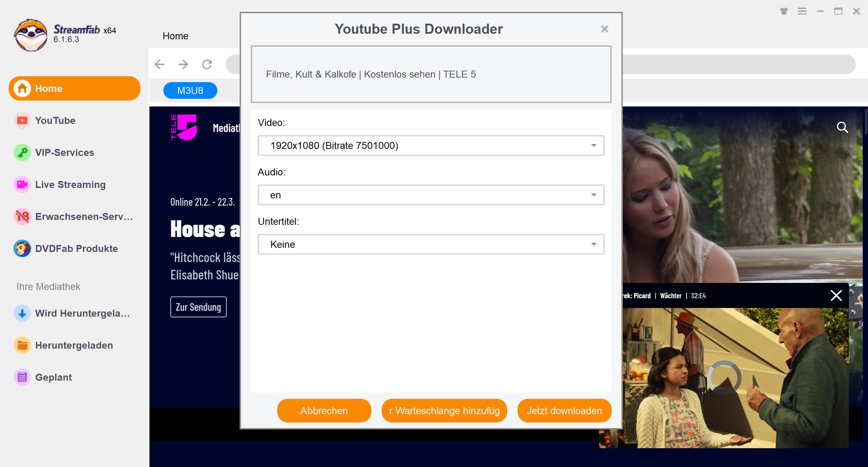The image size is (868, 467).
Task: Add to queue with Warteschlange hinzufüg
Action: [444, 411]
